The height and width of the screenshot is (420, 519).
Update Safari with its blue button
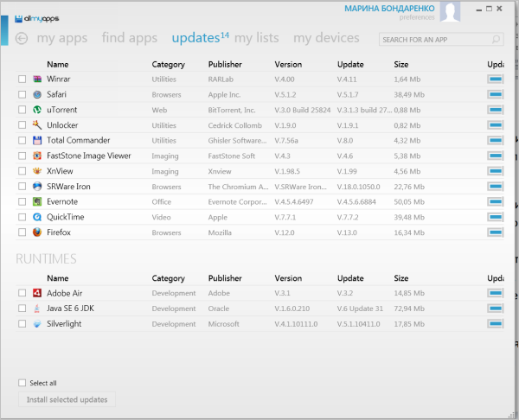coord(496,94)
